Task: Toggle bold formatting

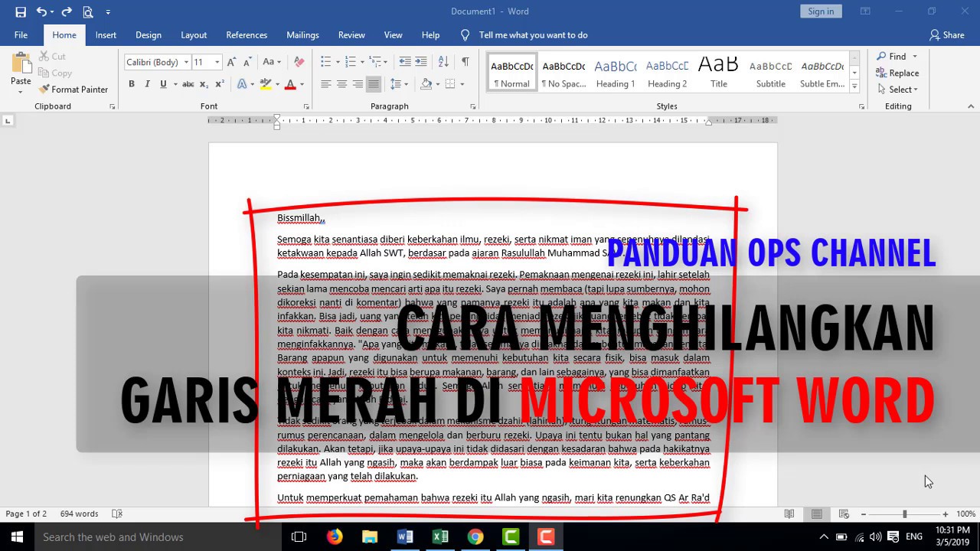Action: coord(132,84)
